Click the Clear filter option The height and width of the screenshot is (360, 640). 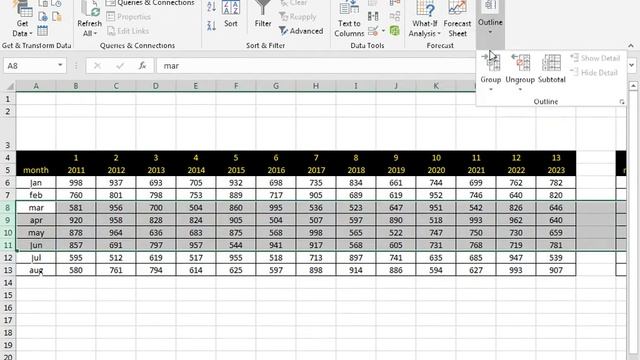(x=294, y=3)
